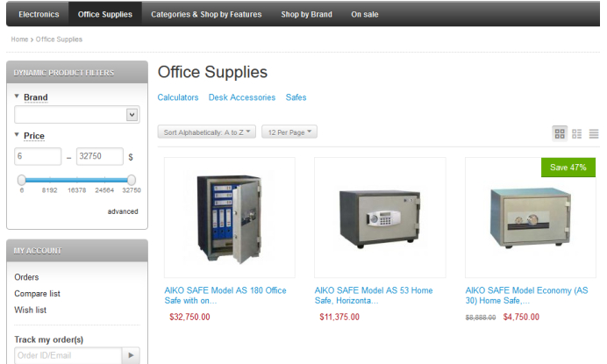Go to Home breadcrumb link
Screen dimensions: 607x364
[19, 39]
